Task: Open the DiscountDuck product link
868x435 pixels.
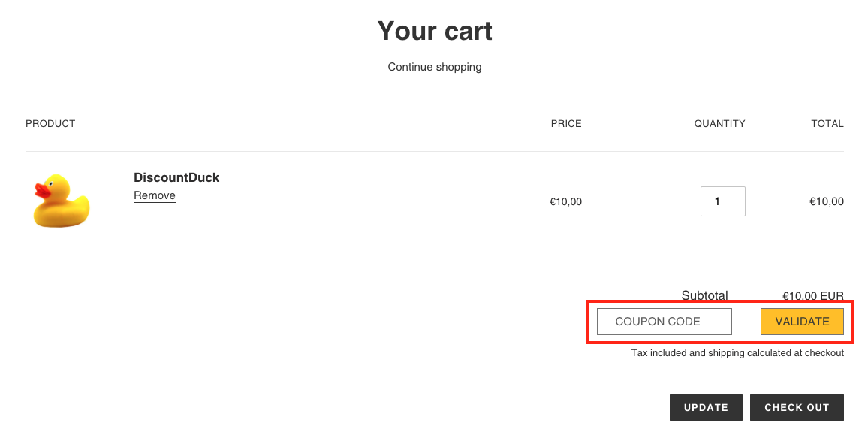Action: [176, 178]
